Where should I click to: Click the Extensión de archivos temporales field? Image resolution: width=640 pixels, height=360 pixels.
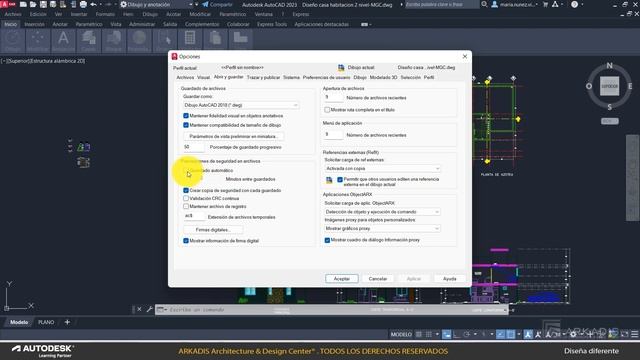coord(193,216)
